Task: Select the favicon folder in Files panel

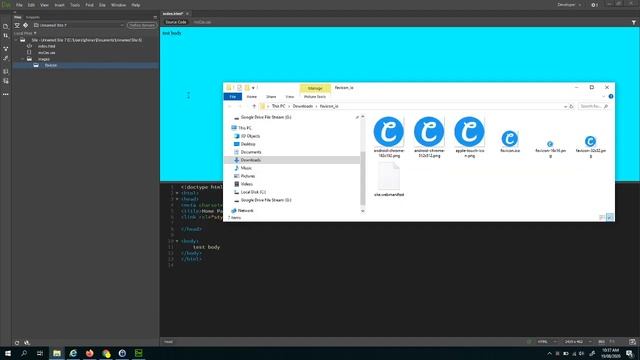Action: pyautogui.click(x=51, y=65)
